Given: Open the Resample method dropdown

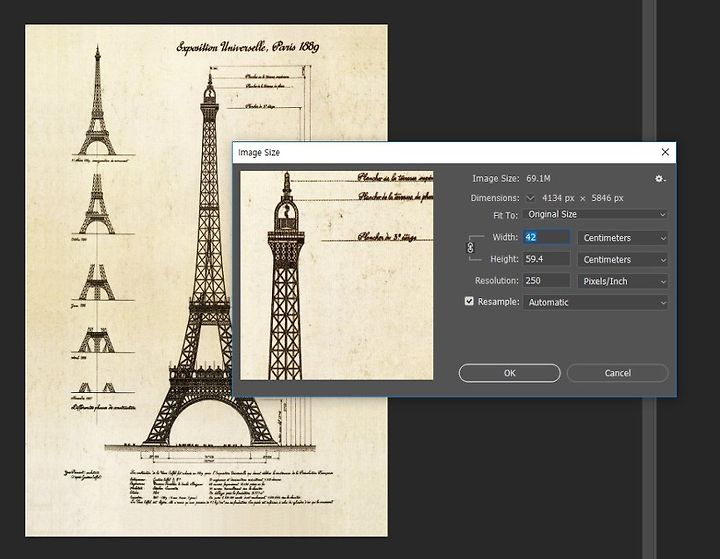Looking at the screenshot, I should [x=596, y=302].
